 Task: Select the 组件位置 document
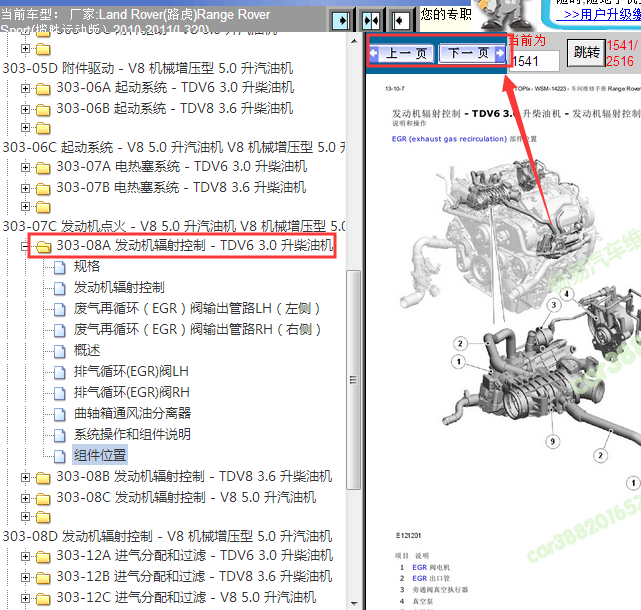(x=100, y=455)
